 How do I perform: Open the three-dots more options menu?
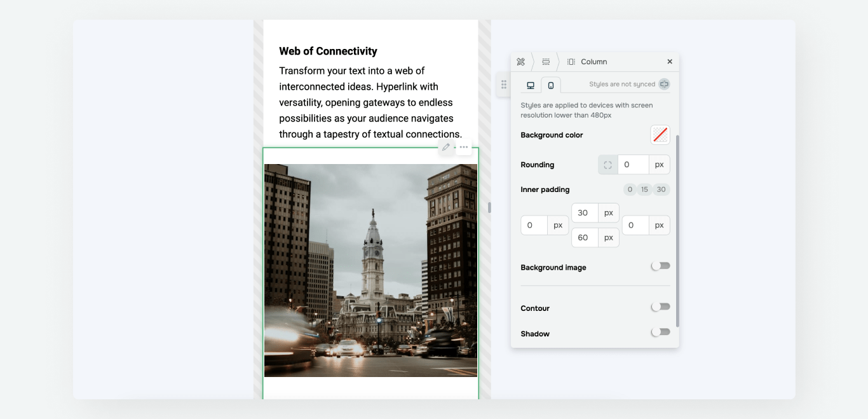point(464,147)
